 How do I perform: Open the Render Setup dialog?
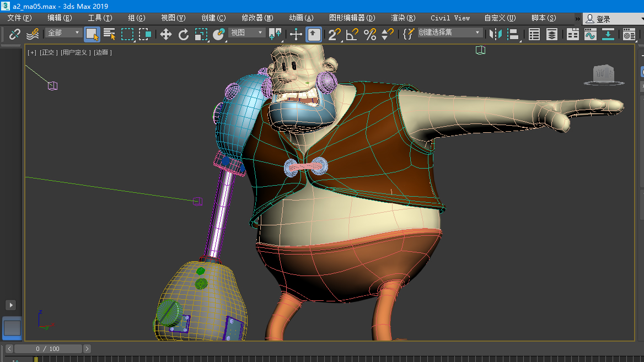(629, 35)
